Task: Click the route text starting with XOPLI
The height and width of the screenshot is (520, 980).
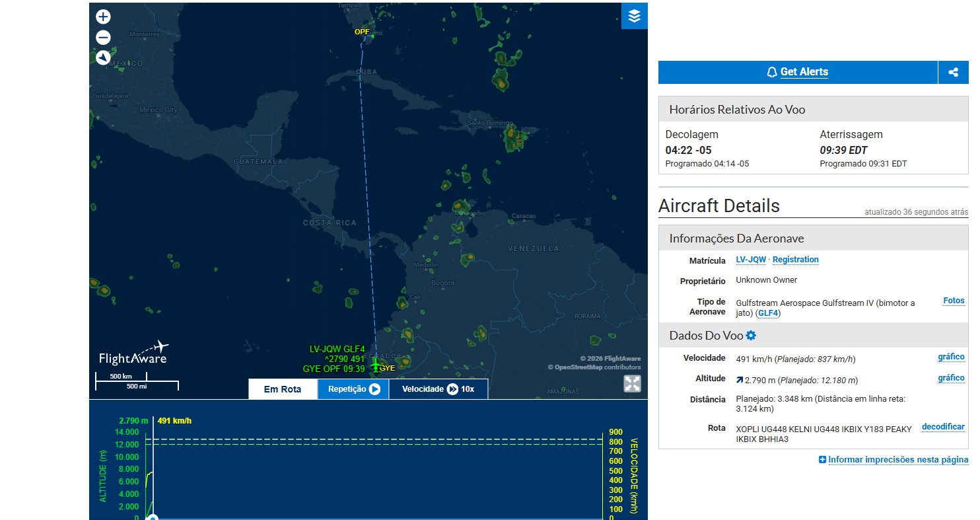Action: pos(824,434)
